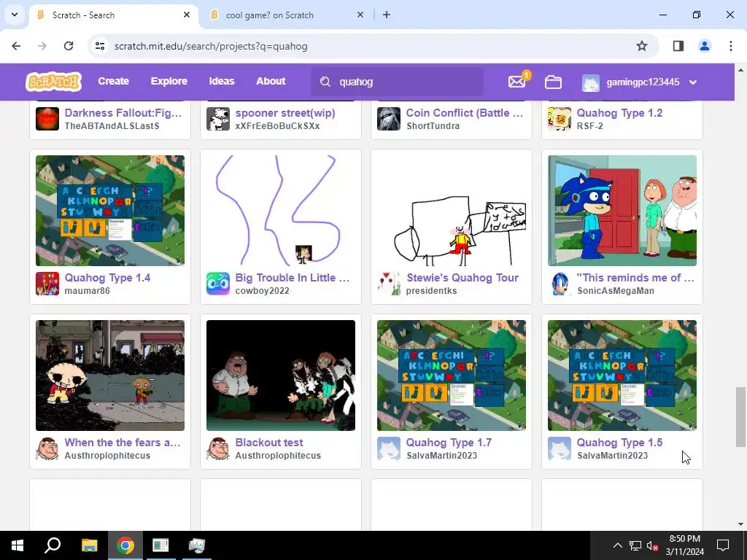747x560 pixels.
Task: Click presidentks avatar icon
Action: tap(389, 284)
